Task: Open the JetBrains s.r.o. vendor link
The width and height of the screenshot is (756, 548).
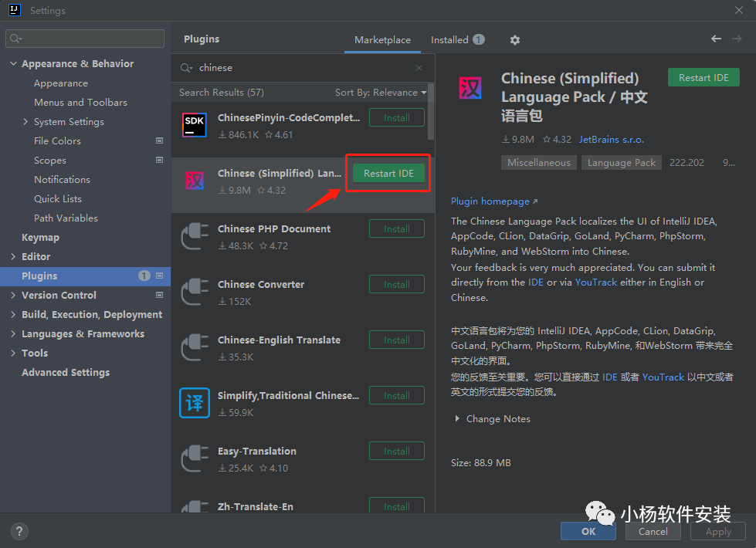Action: pos(611,140)
